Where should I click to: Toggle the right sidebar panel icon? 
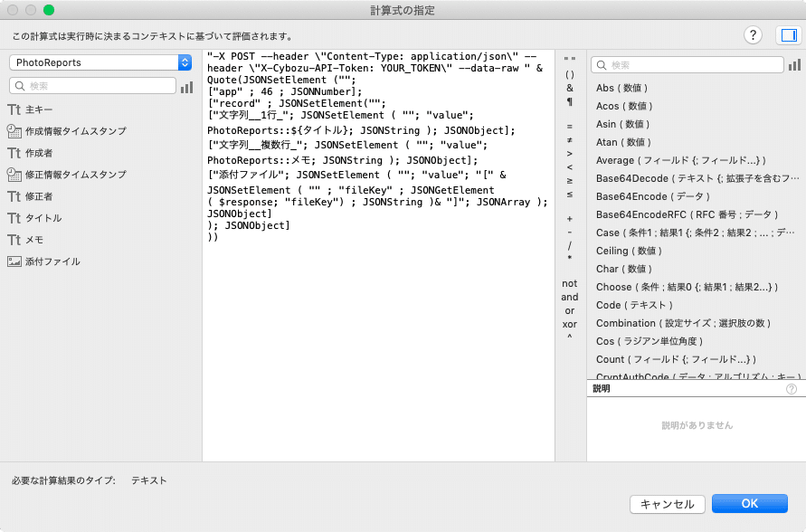click(x=789, y=35)
